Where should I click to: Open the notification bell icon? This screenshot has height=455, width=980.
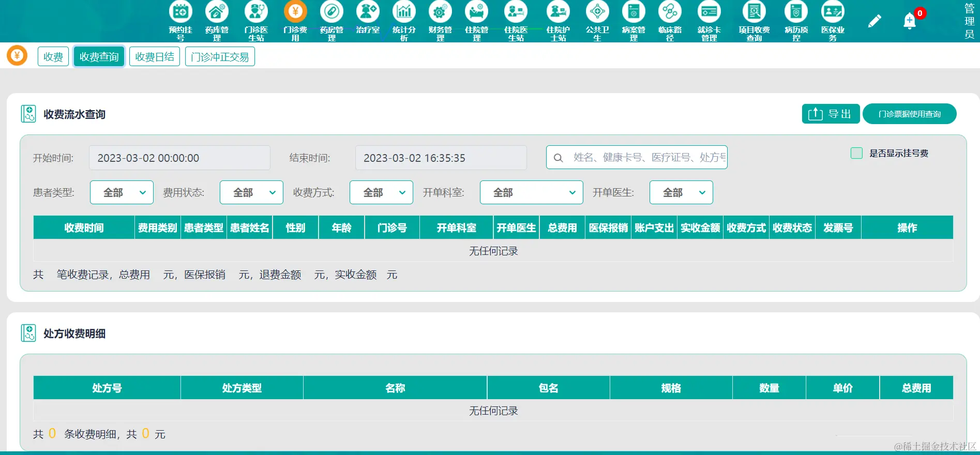pyautogui.click(x=910, y=21)
